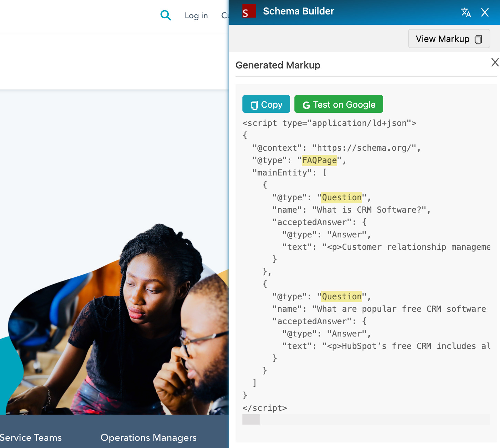Click the Test on Google button
500x448 pixels.
[x=338, y=104]
